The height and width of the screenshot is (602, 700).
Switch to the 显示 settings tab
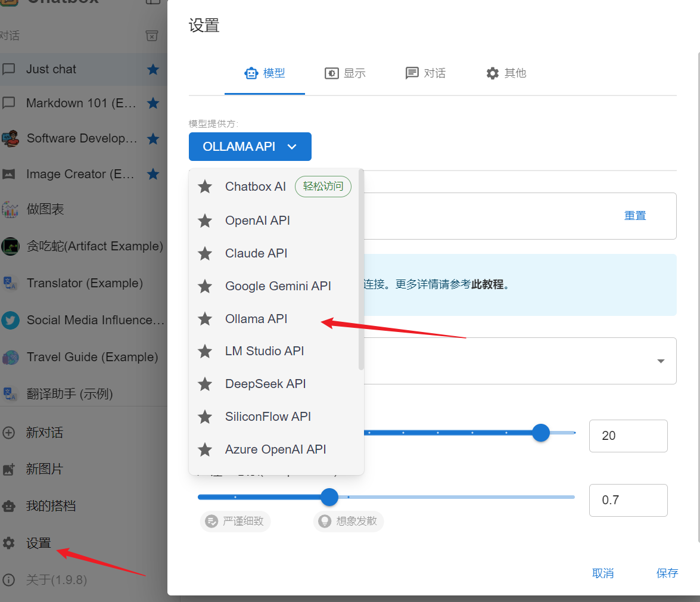(345, 73)
